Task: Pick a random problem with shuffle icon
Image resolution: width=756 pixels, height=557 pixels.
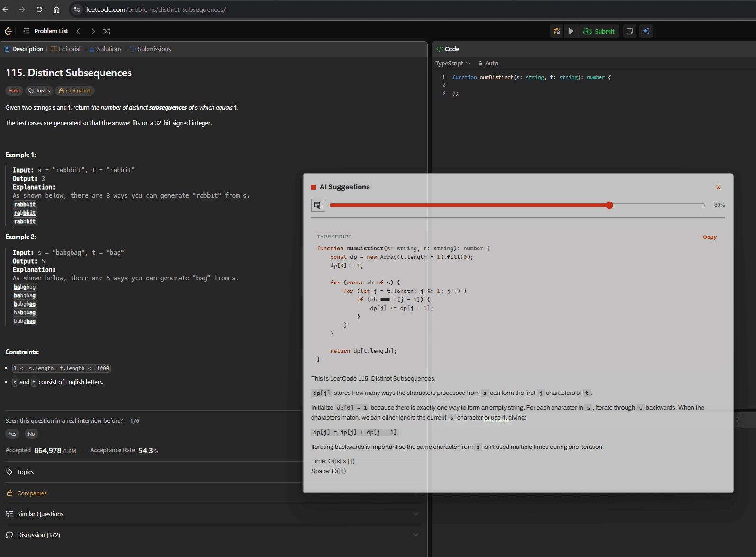Action: pyautogui.click(x=107, y=31)
